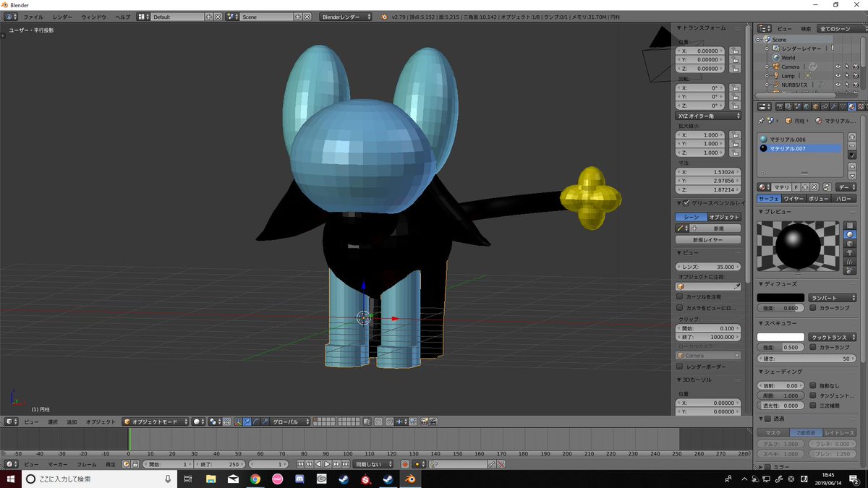The width and height of the screenshot is (868, 488).
Task: Switch to サーフェス material type
Action: (x=769, y=198)
